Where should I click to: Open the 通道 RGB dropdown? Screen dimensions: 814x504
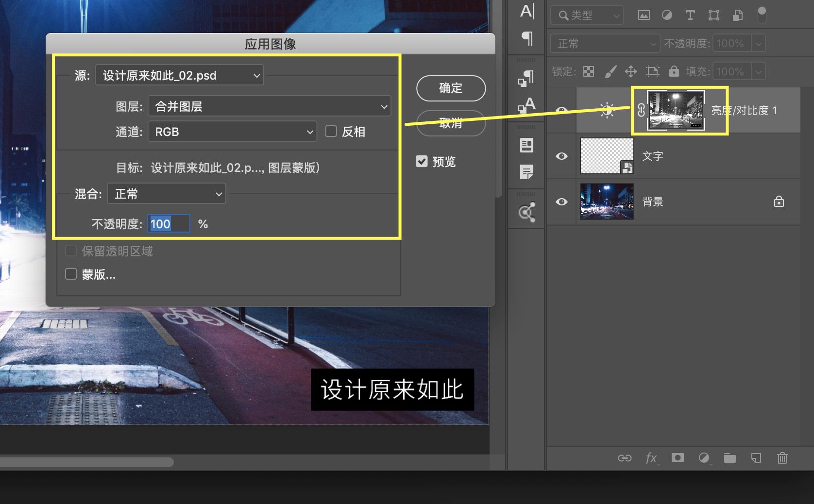[232, 131]
